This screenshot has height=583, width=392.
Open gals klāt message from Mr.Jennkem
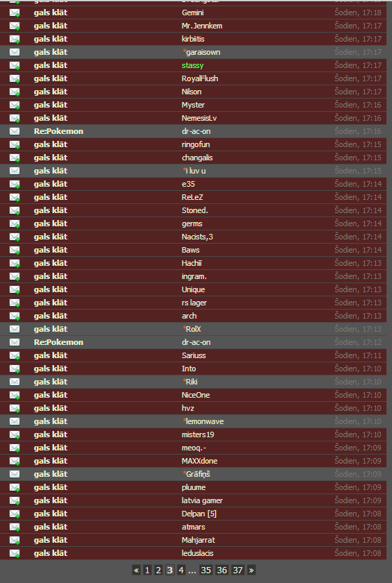coord(51,26)
